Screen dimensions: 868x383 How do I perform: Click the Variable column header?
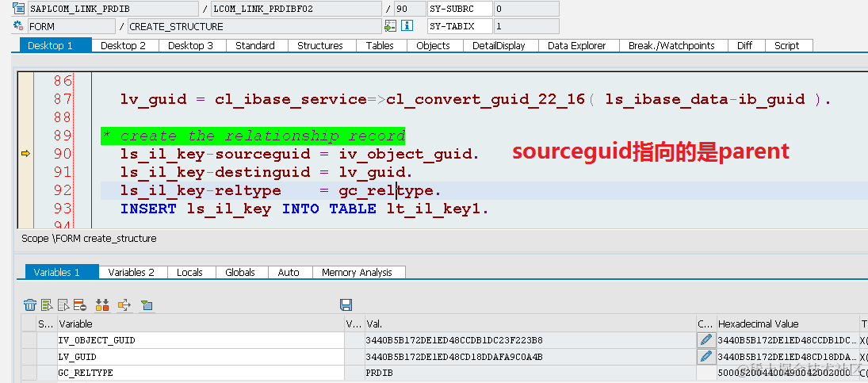pos(201,324)
